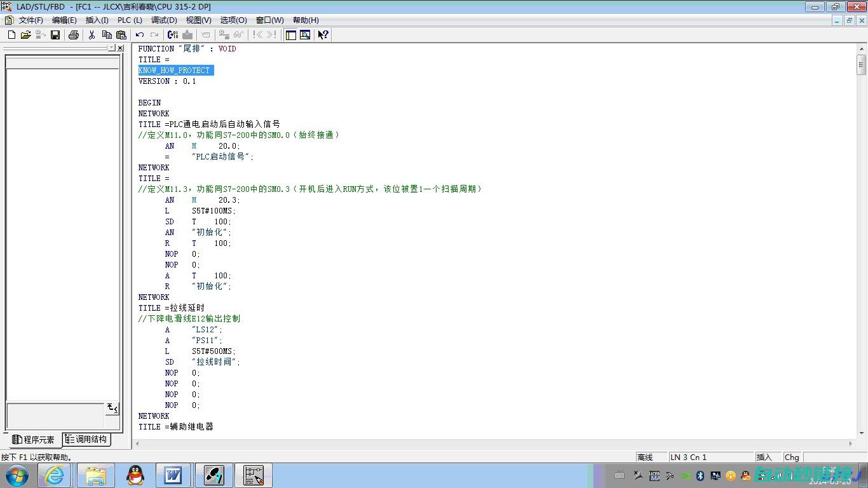The image size is (868, 488).
Task: Toggle the Details view icon
Action: pos(305,35)
